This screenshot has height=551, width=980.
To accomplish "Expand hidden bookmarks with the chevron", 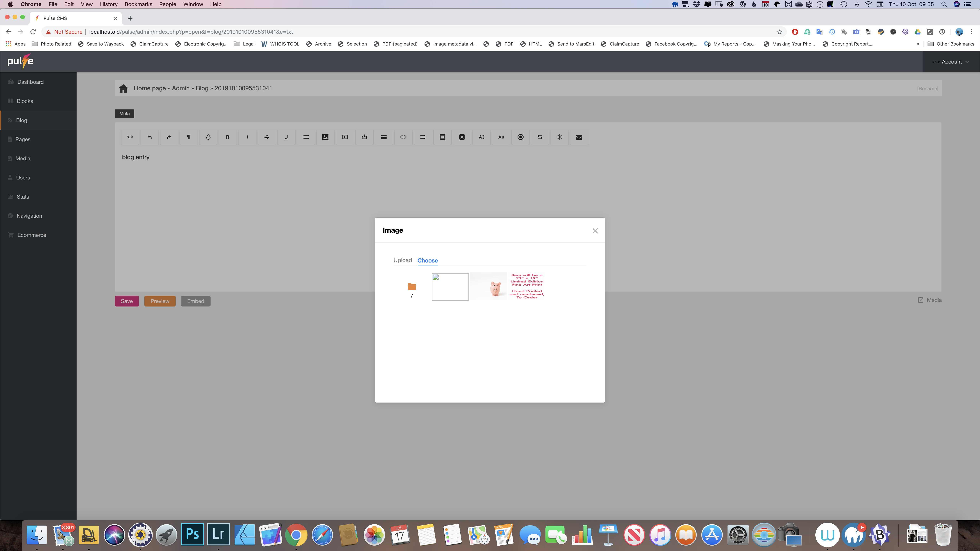I will 918,44.
